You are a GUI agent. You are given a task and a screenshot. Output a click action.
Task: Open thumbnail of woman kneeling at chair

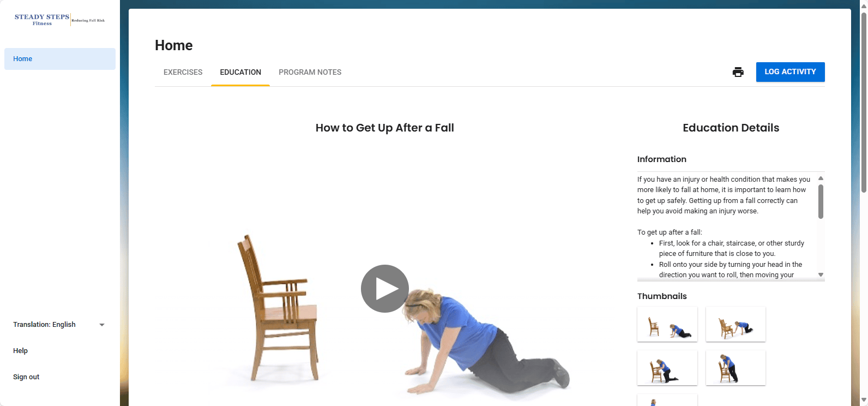click(x=667, y=368)
